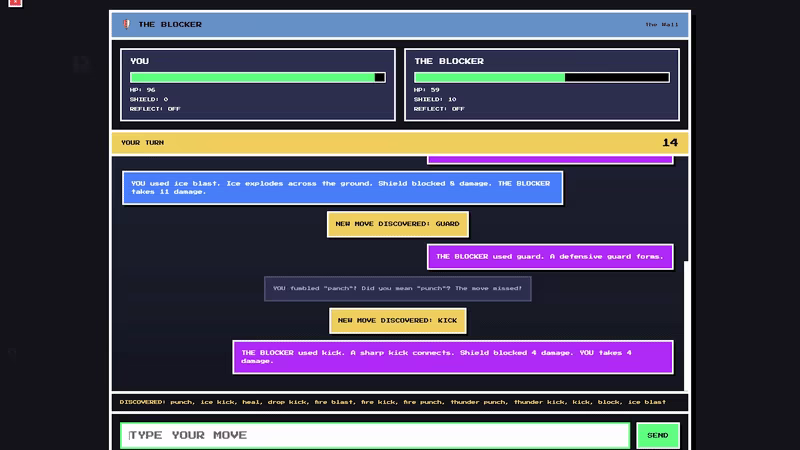This screenshot has height=450, width=800.
Task: Click the battle log vertical scrollbar
Action: (686, 326)
